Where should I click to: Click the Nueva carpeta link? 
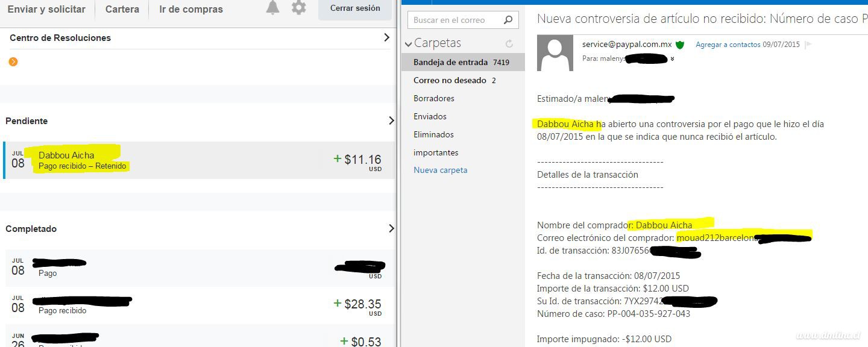(441, 170)
